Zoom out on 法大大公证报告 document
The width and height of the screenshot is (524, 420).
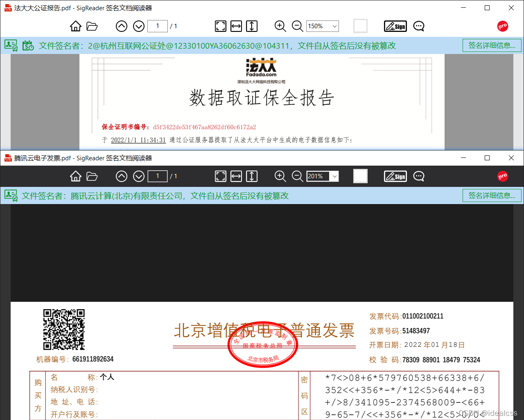[x=298, y=26]
